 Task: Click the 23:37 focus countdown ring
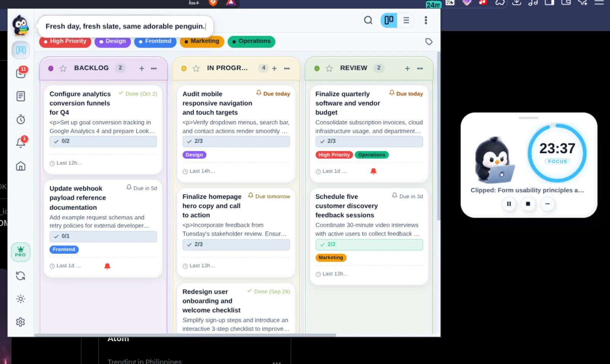557,152
